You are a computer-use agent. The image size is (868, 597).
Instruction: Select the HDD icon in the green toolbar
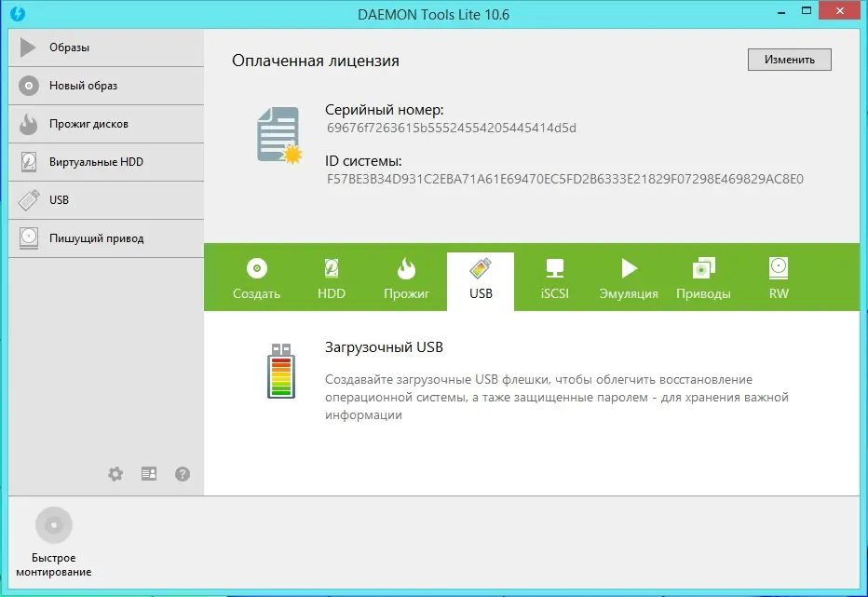point(331,270)
